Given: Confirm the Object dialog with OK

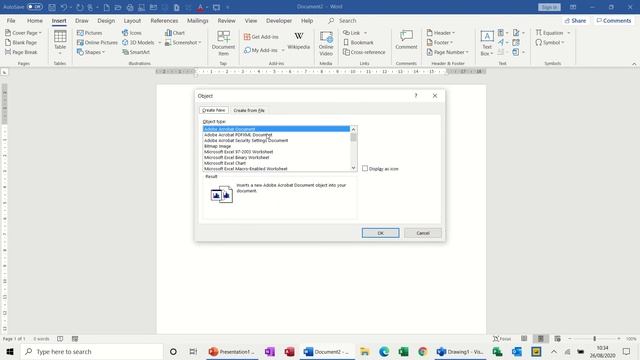Looking at the screenshot, I should coord(380,233).
